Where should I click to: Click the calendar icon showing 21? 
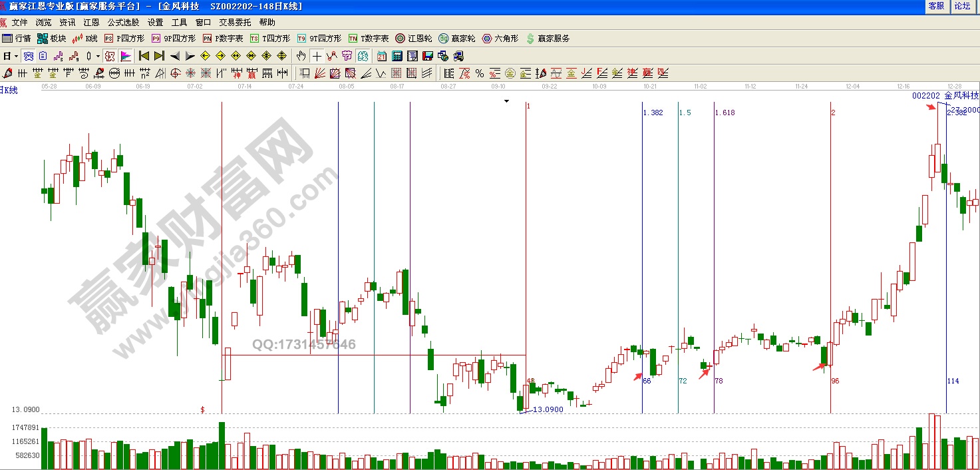[382, 56]
